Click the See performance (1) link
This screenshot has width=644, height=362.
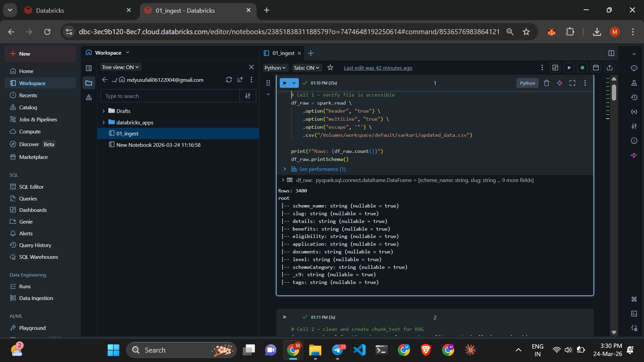coord(322,169)
